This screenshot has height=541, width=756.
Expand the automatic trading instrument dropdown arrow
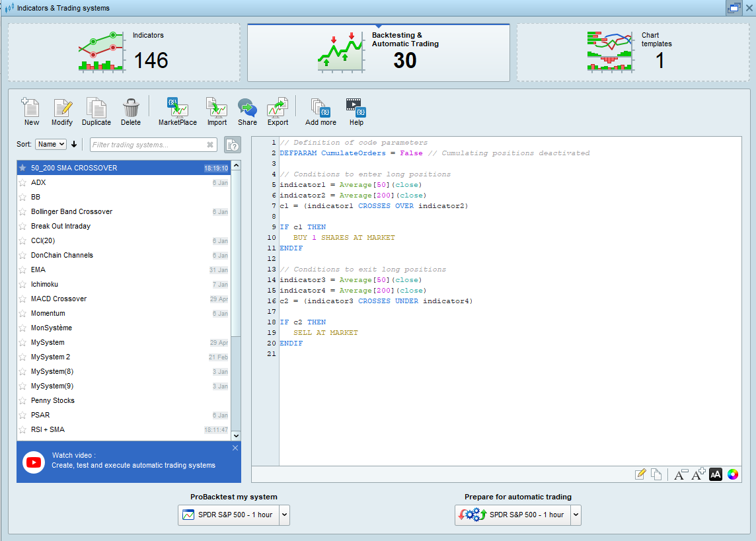(576, 515)
